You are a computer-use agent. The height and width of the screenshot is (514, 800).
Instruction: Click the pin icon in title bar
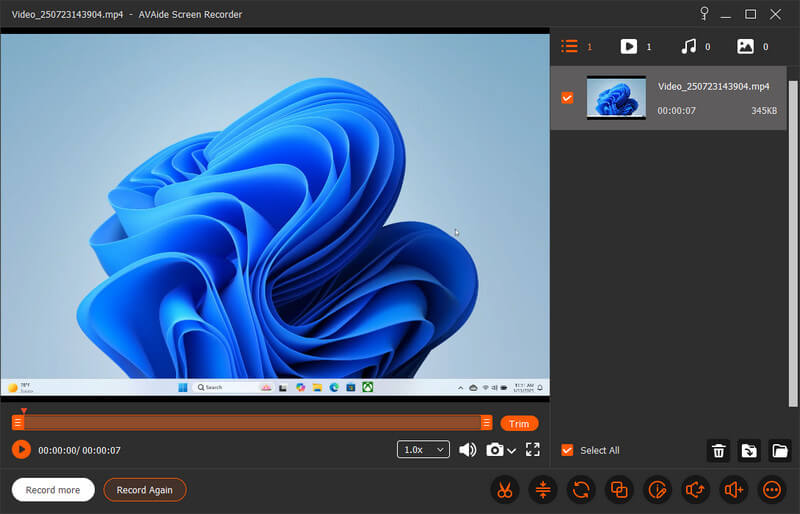[x=704, y=14]
